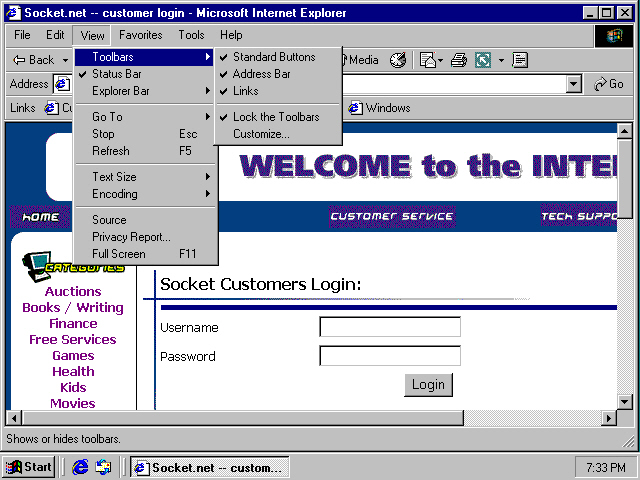The image size is (640, 480).
Task: Click the vertical scrollbar down arrow
Action: (624, 402)
